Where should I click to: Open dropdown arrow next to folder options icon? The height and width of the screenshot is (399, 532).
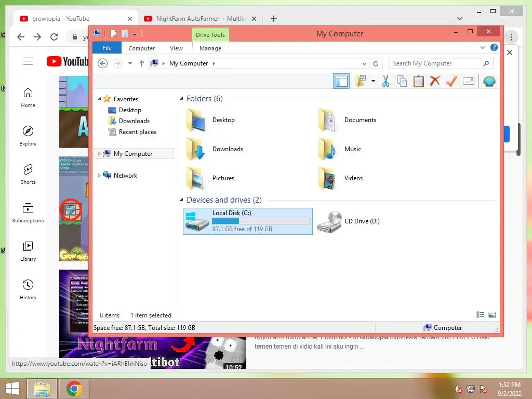click(x=373, y=81)
